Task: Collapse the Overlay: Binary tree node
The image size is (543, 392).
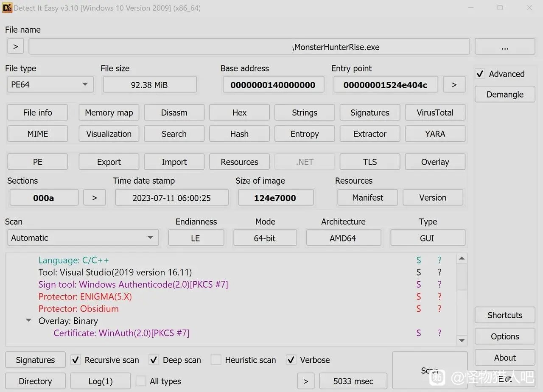Action: point(29,321)
